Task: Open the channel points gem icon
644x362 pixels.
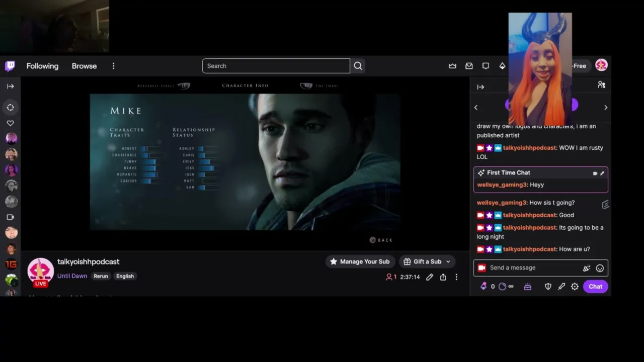Action: click(x=484, y=286)
